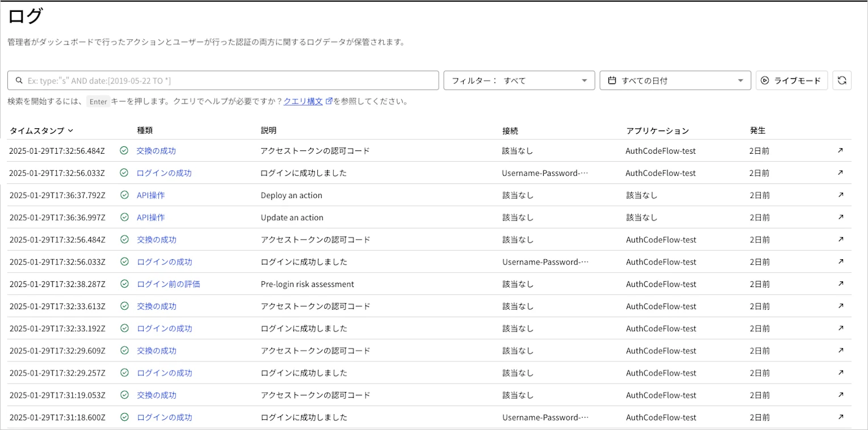Open details arrow for 17:32:33.192Z log row
Image resolution: width=868 pixels, height=430 pixels.
coord(841,328)
